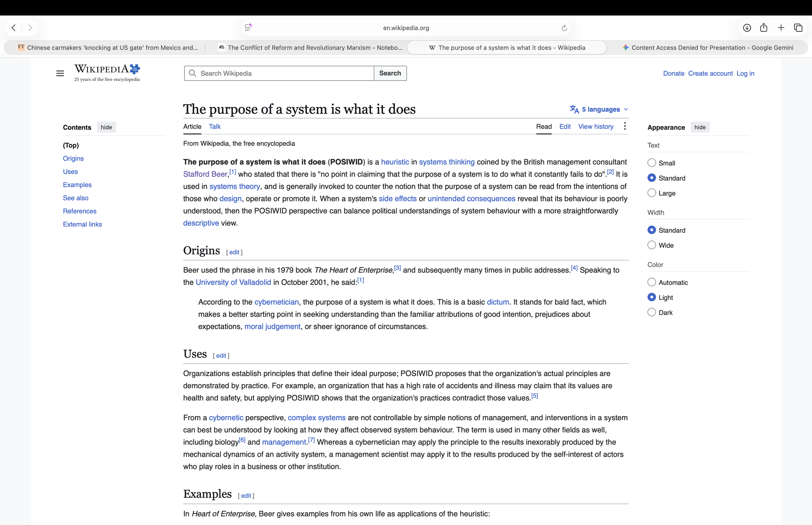Show the tab overview icon
Screen dimensions: 812x525
(798, 28)
